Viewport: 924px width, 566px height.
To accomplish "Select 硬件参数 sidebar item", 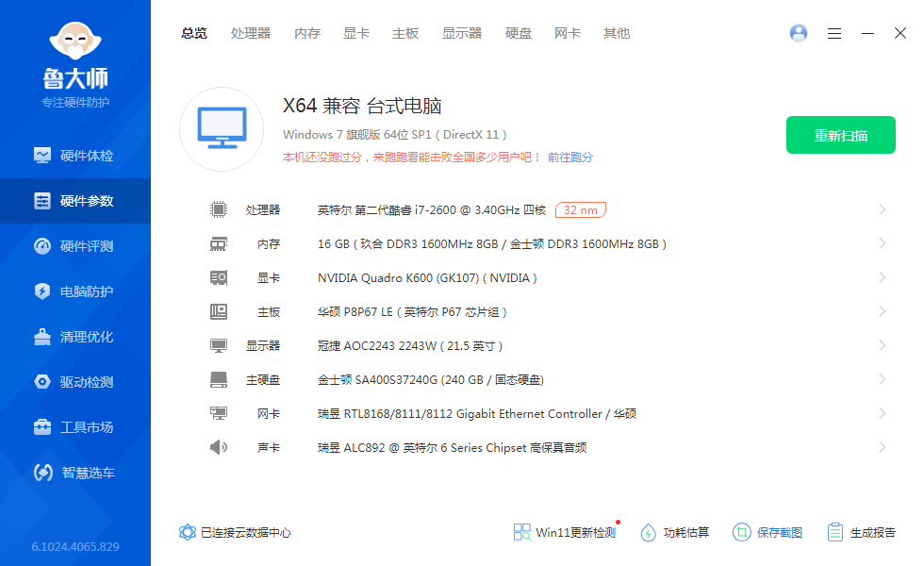I will (x=75, y=201).
